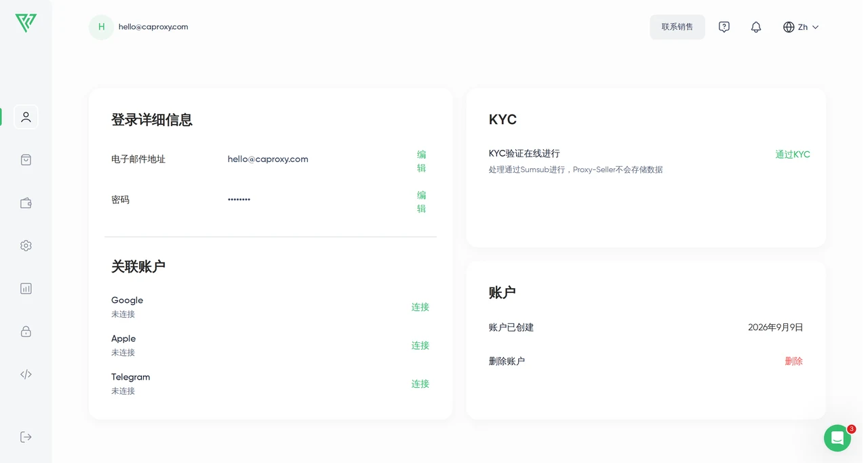Viewport: 868px width, 463px height.
Task: Click the 联系销售 button
Action: pos(677,27)
